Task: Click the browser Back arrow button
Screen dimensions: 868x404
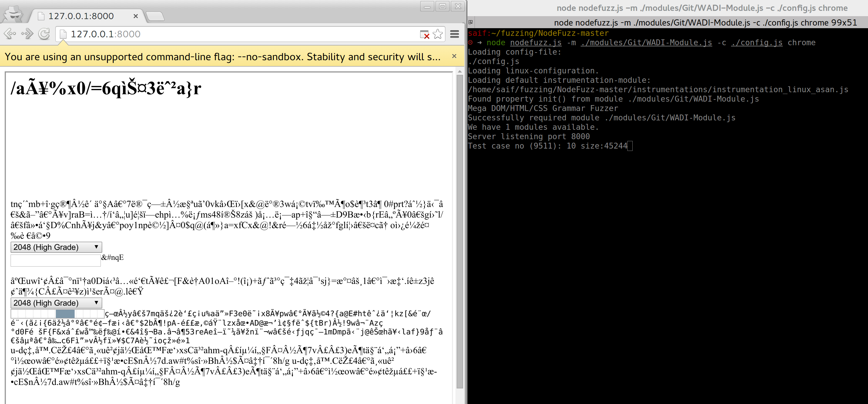Action: (x=10, y=34)
